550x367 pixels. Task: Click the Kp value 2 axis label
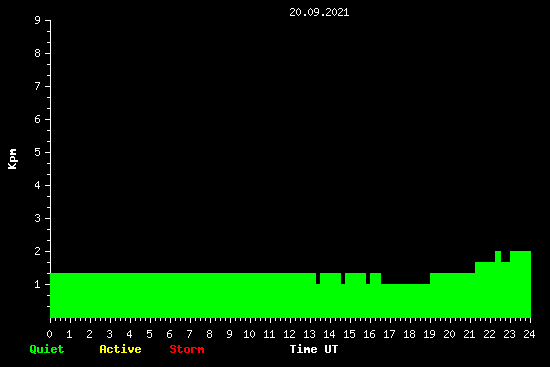click(x=38, y=251)
